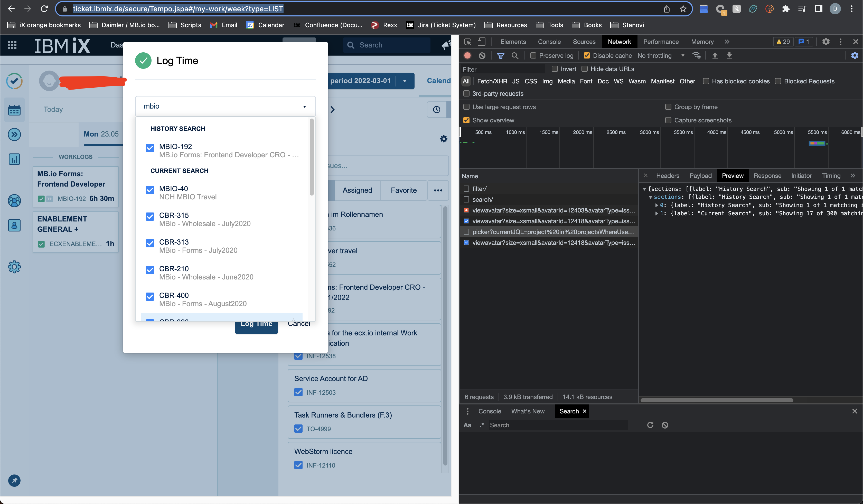Uncheck the Disable cache checkbox
The width and height of the screenshot is (863, 504).
click(x=587, y=55)
